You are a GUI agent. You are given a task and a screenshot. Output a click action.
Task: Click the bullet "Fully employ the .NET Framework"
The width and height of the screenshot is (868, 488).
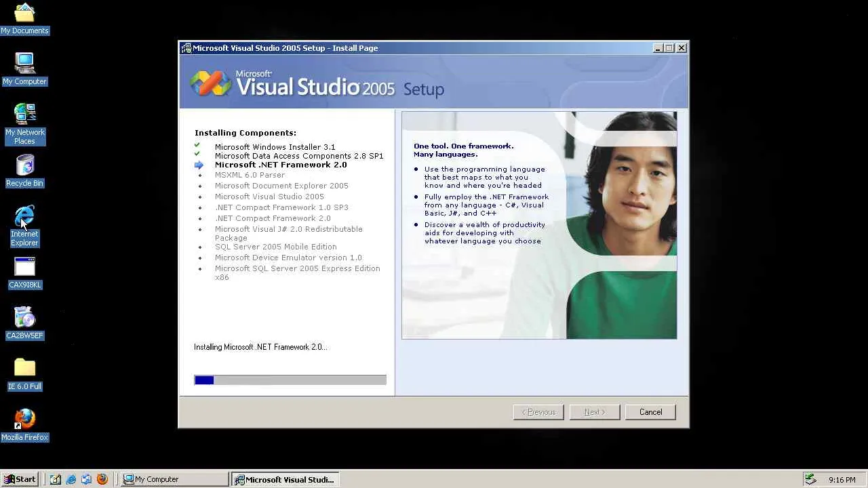click(x=486, y=205)
